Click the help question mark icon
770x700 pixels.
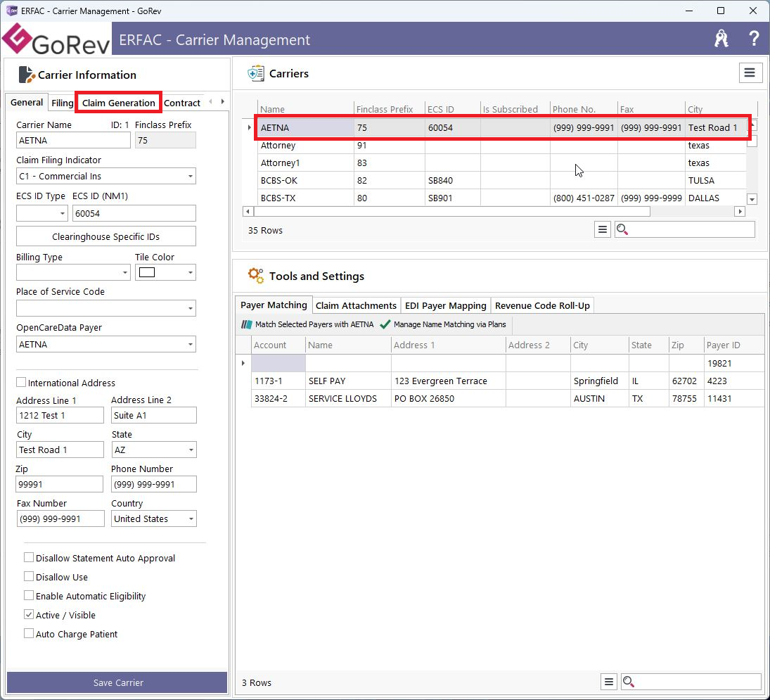click(x=754, y=39)
